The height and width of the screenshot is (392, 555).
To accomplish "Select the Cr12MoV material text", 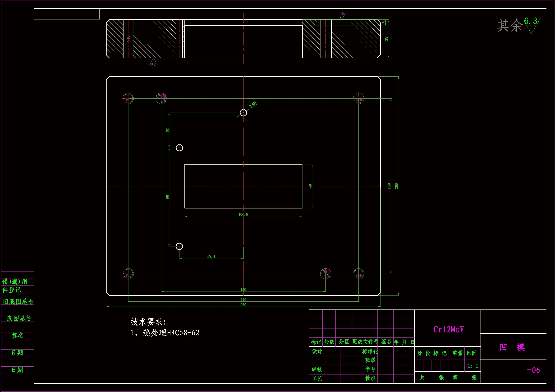I will [448, 330].
